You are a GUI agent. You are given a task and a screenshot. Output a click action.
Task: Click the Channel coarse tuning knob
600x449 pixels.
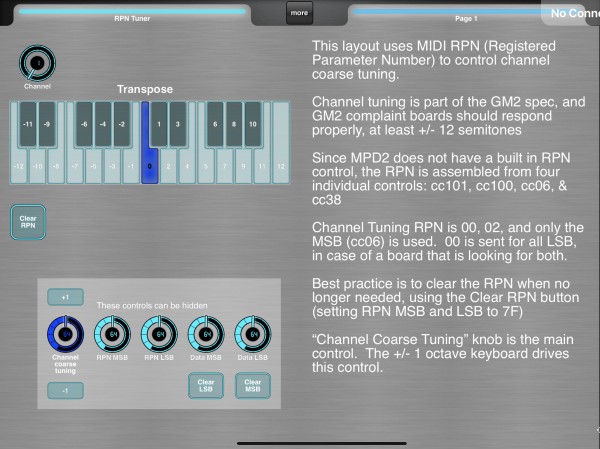pyautogui.click(x=65, y=334)
